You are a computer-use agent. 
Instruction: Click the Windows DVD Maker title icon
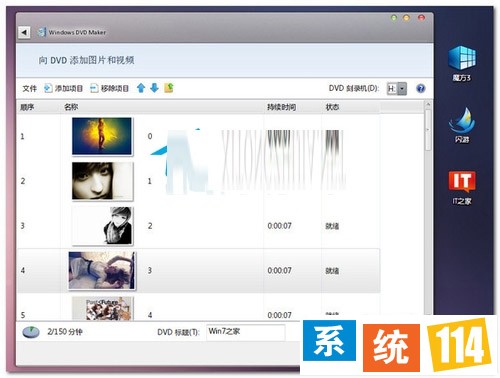pos(41,32)
